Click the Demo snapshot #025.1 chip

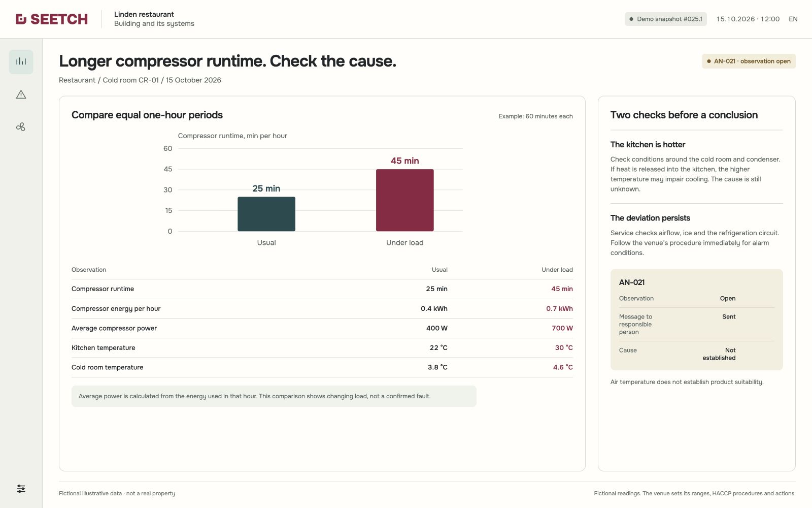coord(666,19)
